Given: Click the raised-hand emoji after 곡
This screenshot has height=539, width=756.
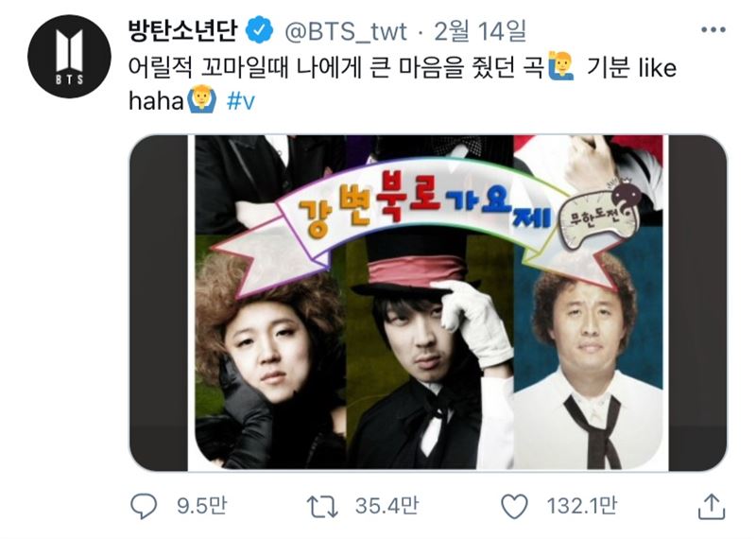Looking at the screenshot, I should tap(560, 66).
